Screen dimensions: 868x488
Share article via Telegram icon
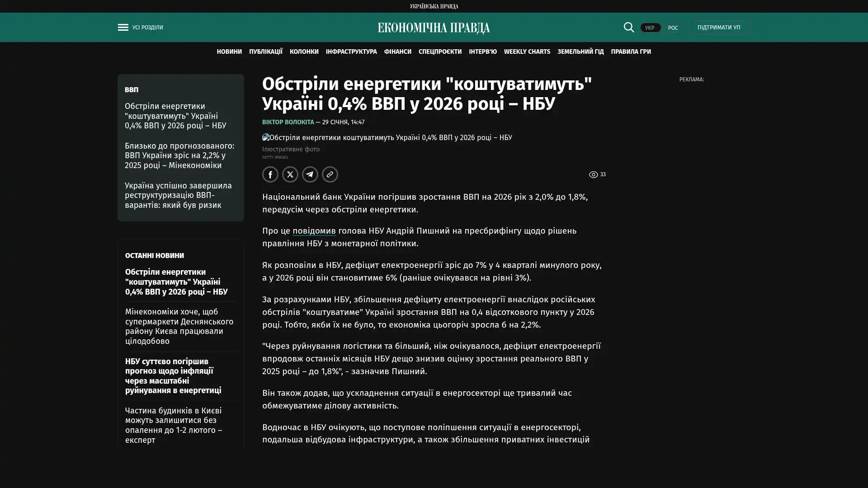(310, 174)
